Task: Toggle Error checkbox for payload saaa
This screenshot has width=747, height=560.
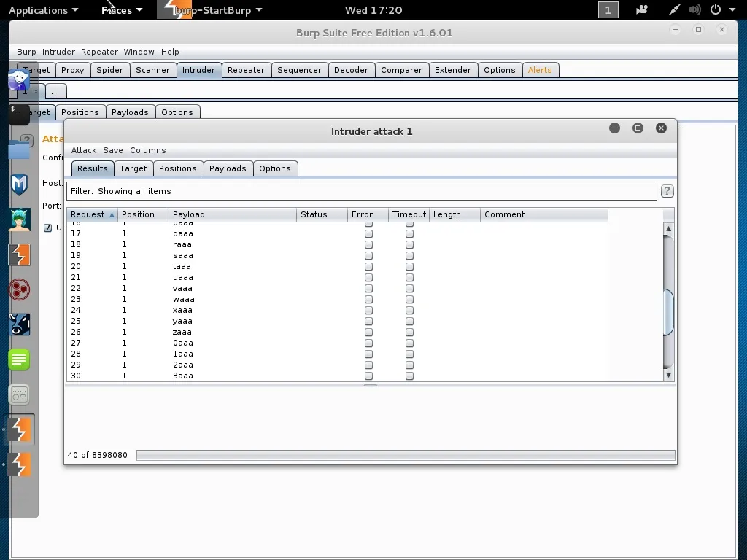Action: tap(368, 256)
